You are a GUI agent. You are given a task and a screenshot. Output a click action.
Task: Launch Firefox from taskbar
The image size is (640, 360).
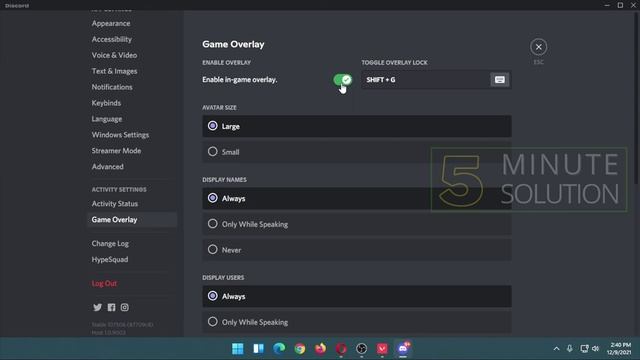tap(320, 349)
